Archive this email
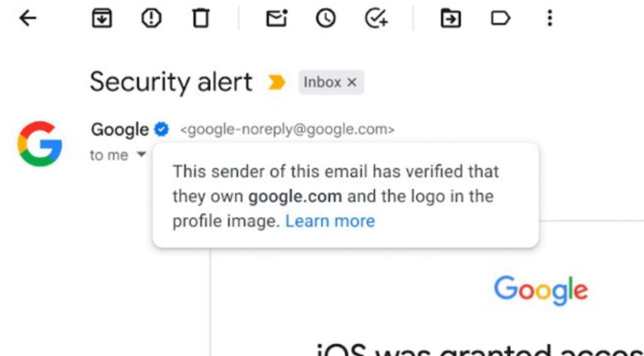The width and height of the screenshot is (644, 356). click(x=102, y=18)
